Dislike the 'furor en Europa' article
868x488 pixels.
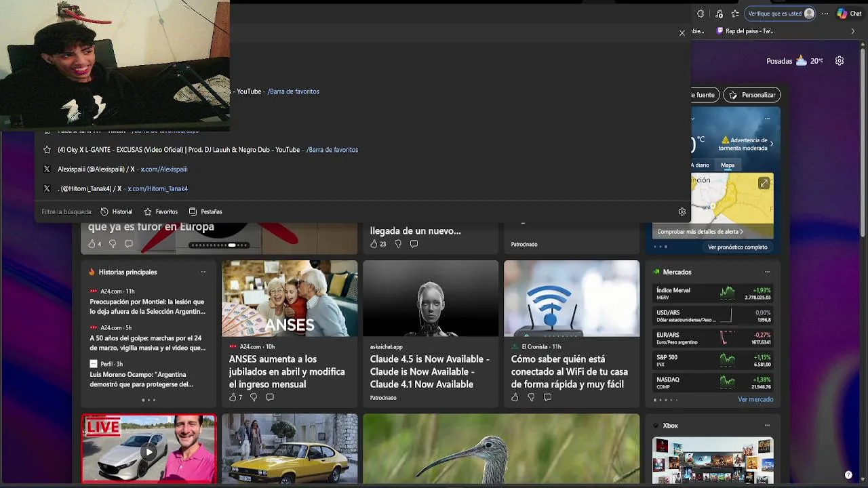coord(113,244)
